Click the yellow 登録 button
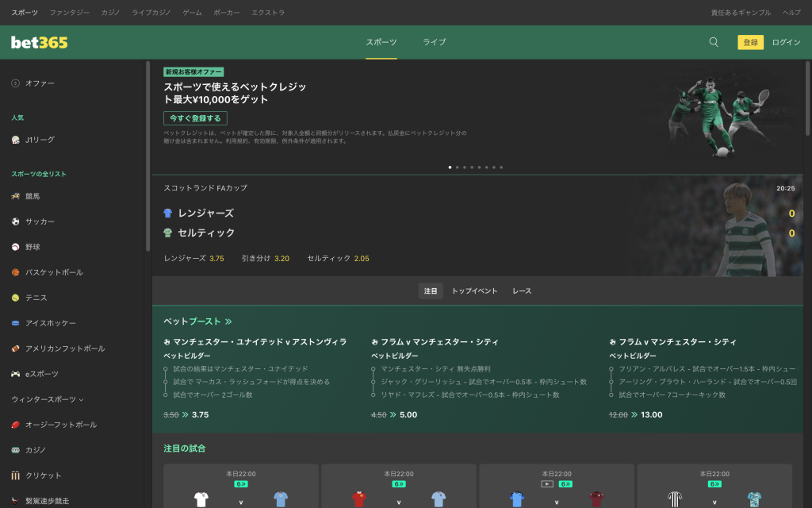The image size is (812, 508). [x=750, y=42]
